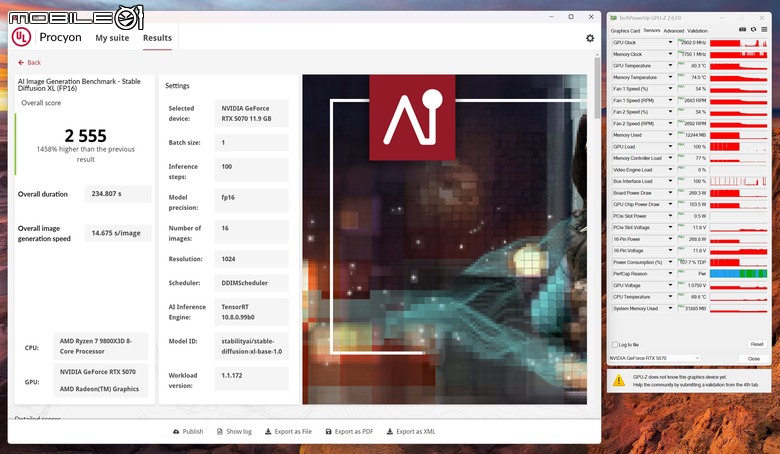Go back with the Back arrow
The image size is (780, 454).
tap(29, 63)
